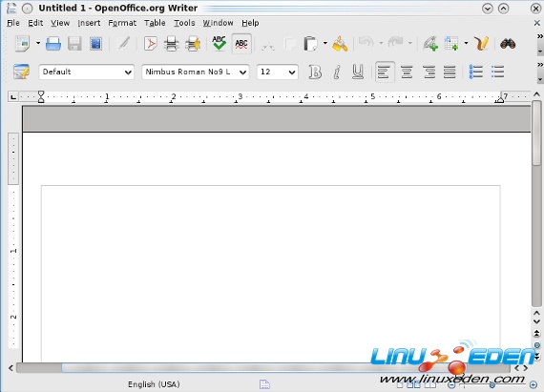Image resolution: width=544 pixels, height=392 pixels.
Task: Open the Insert menu
Action: tap(89, 23)
